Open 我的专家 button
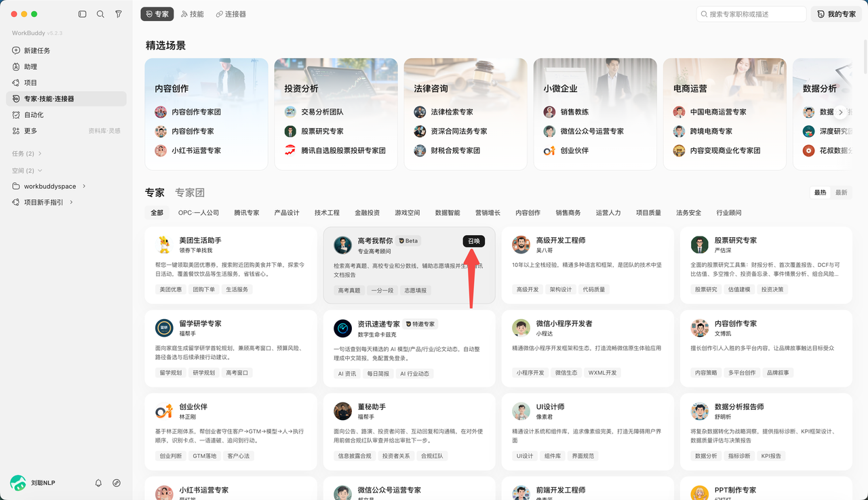 click(836, 14)
